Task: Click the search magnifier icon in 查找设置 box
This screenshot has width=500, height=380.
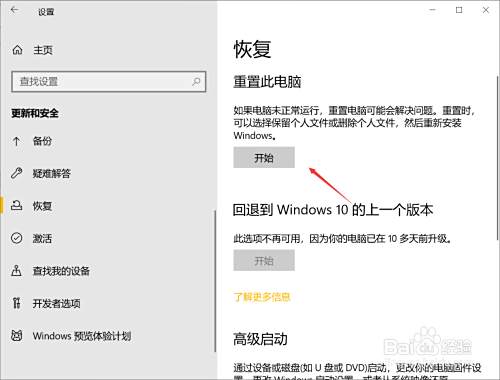Action: (x=196, y=81)
